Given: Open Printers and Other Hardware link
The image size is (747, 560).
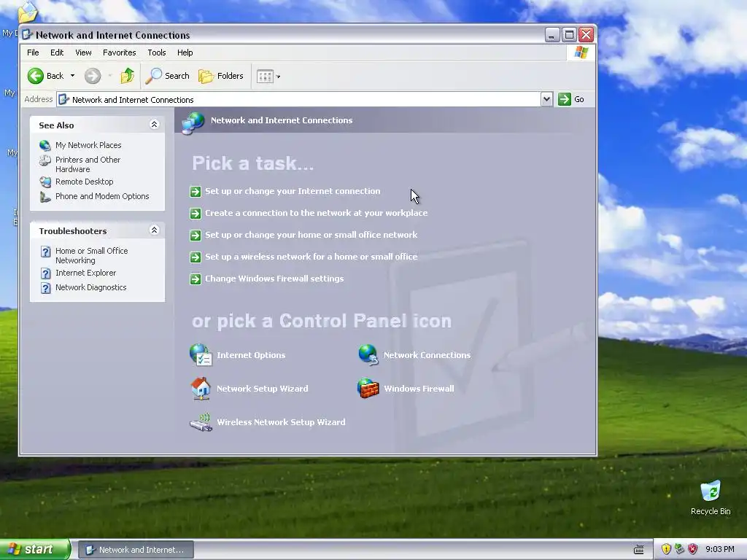Looking at the screenshot, I should (88, 164).
